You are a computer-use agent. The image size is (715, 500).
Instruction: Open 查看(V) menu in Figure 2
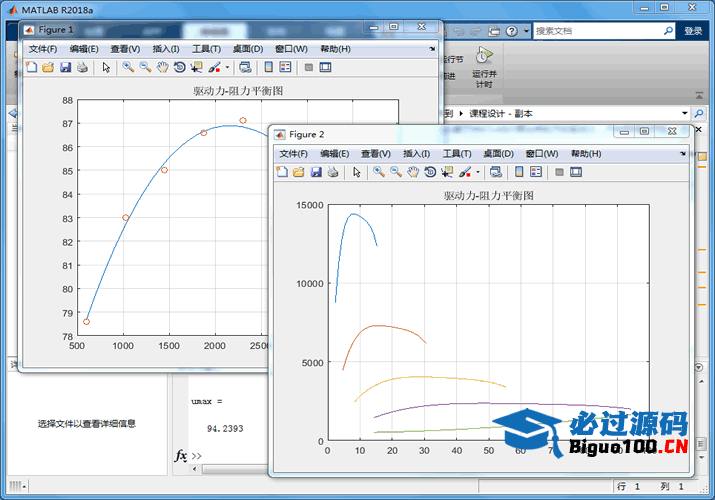pos(376,154)
